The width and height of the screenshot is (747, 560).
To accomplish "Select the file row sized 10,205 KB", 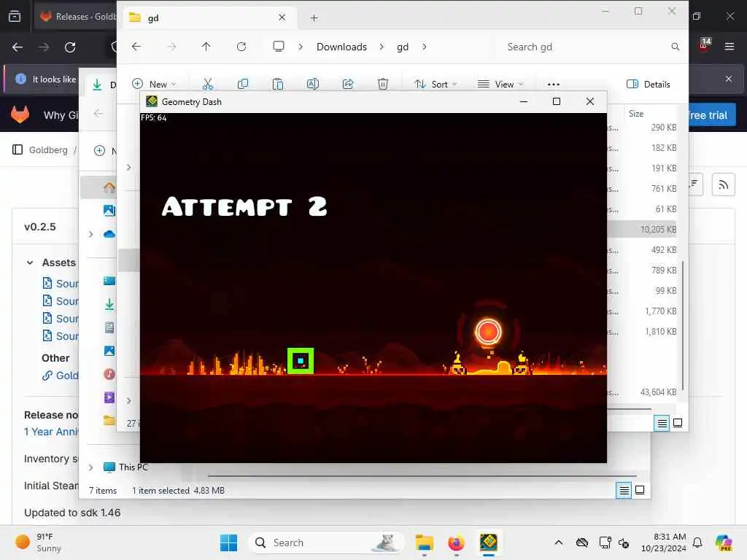I will click(x=643, y=230).
